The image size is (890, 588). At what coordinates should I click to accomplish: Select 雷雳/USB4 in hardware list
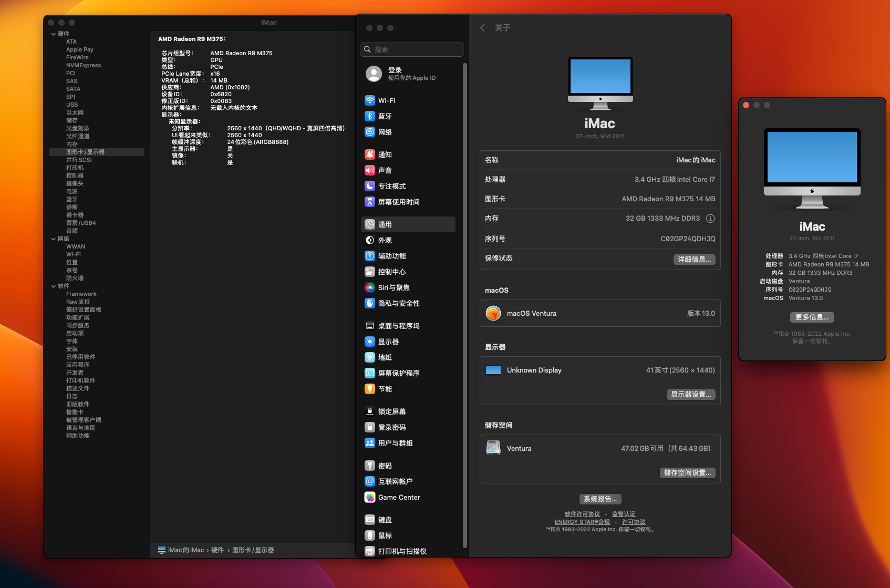pyautogui.click(x=81, y=223)
